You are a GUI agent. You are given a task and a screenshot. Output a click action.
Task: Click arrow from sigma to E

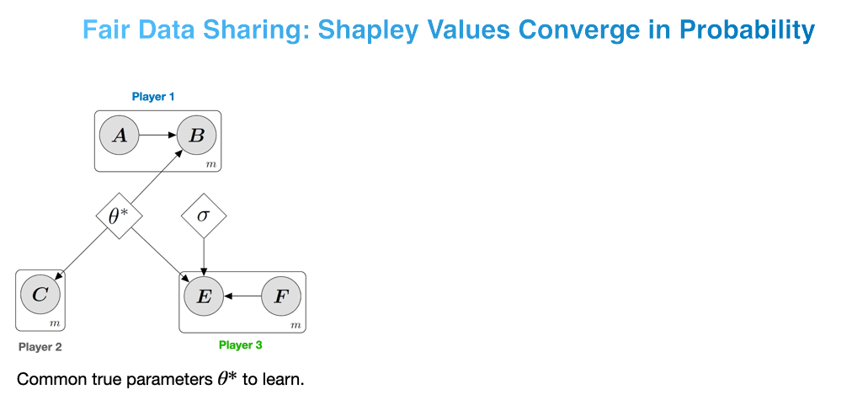pos(204,258)
